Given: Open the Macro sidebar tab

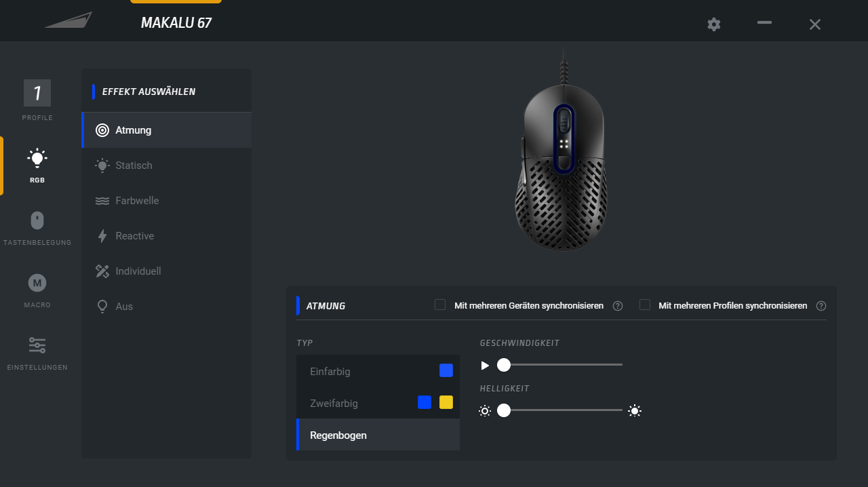Looking at the screenshot, I should [x=37, y=290].
